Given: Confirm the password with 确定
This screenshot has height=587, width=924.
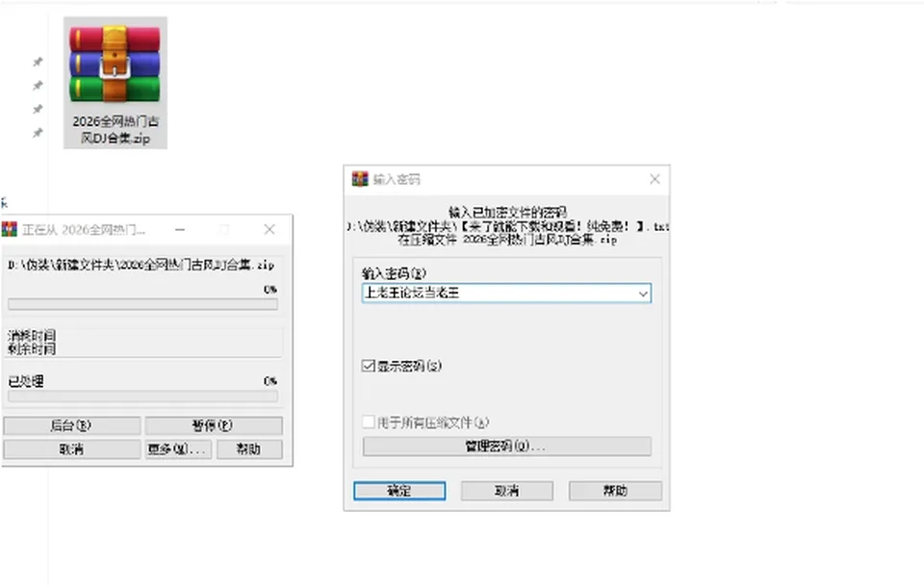Looking at the screenshot, I should click(399, 491).
